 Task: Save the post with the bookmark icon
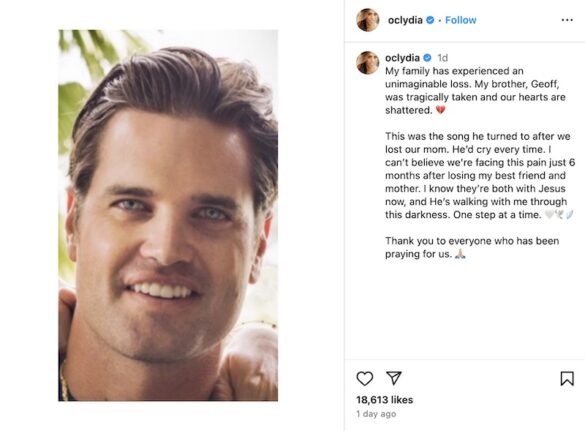click(567, 378)
